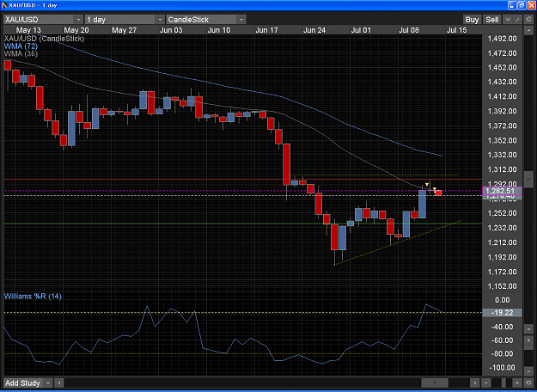Image resolution: width=537 pixels, height=392 pixels.
Task: Click the WMA (36) indicator label
Action: [21, 54]
